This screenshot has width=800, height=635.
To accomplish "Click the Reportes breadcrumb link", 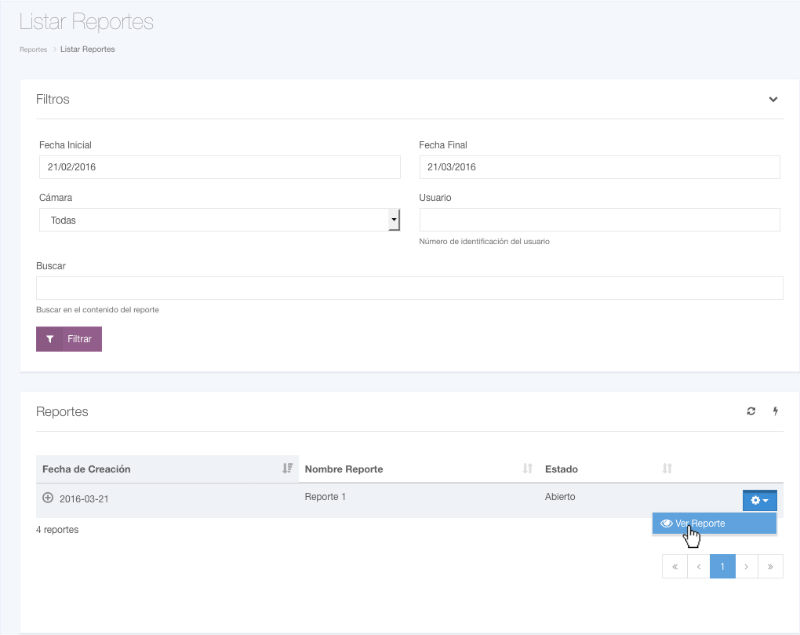I will 32,49.
